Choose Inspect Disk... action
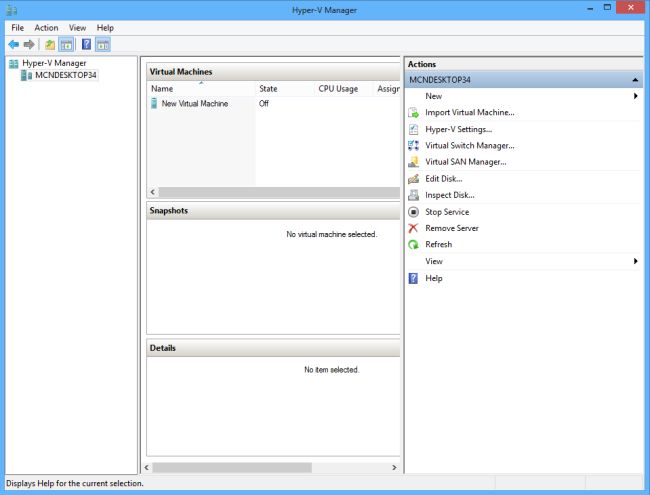The width and height of the screenshot is (650, 495). [450, 195]
